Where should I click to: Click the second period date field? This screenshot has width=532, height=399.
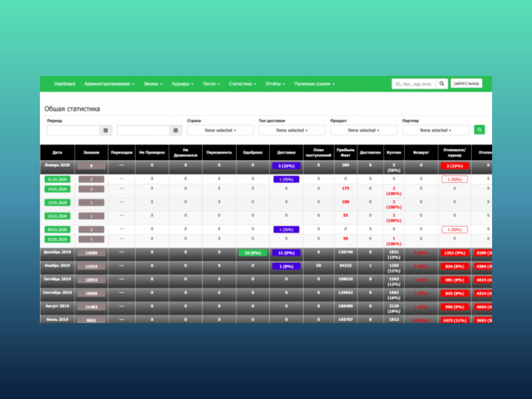tap(144, 130)
